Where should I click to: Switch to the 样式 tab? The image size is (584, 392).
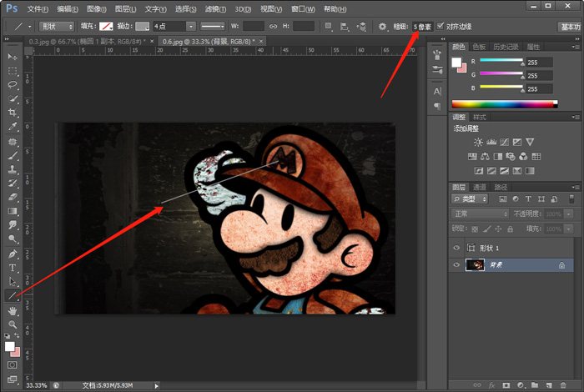(x=480, y=118)
